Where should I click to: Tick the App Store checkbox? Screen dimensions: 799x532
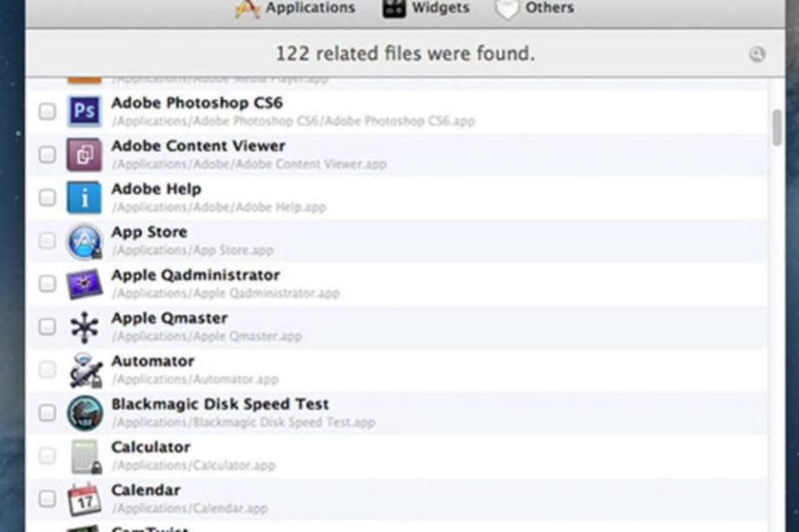click(x=48, y=240)
